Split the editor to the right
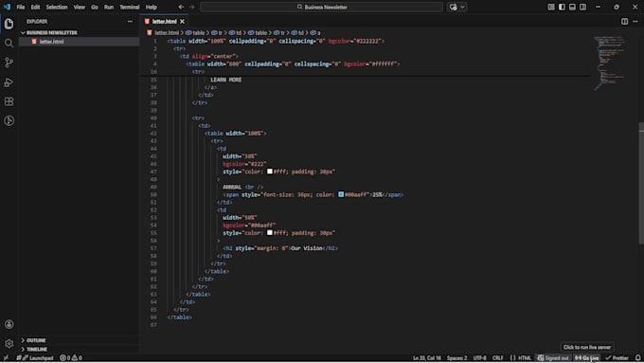This screenshot has height=363, width=644. pos(624,22)
